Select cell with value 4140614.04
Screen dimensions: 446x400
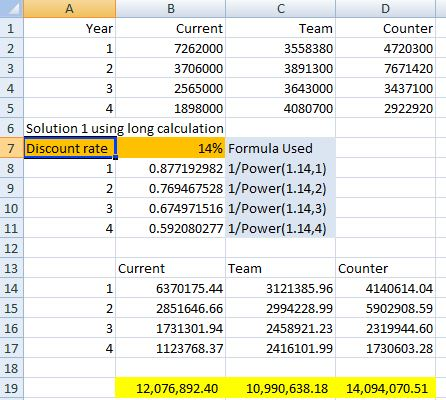click(x=386, y=288)
